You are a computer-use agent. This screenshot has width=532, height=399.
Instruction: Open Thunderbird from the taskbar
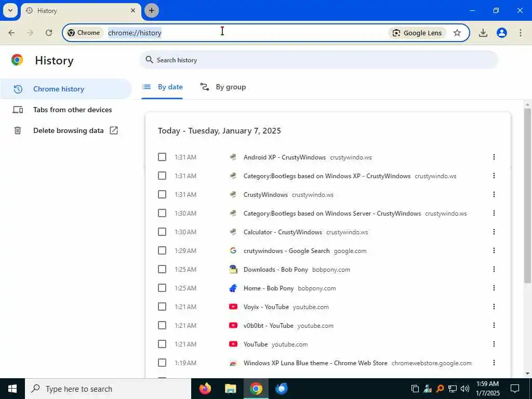pyautogui.click(x=281, y=389)
